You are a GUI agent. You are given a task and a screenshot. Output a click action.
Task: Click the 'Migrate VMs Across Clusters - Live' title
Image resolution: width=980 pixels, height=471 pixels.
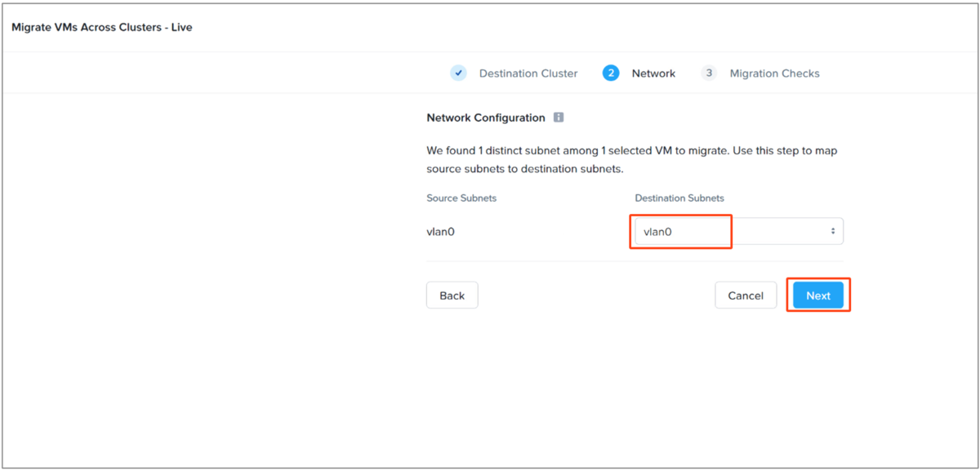coord(102,27)
